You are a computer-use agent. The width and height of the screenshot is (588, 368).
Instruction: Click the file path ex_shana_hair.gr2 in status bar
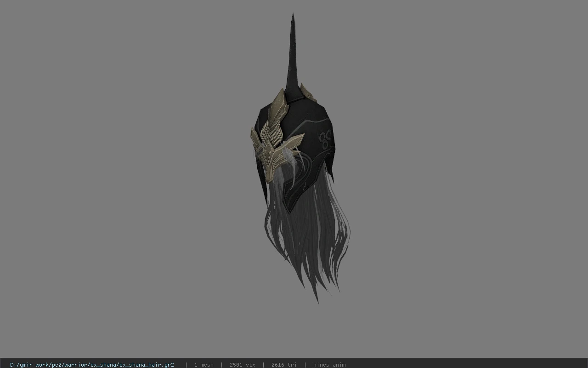pyautogui.click(x=92, y=365)
